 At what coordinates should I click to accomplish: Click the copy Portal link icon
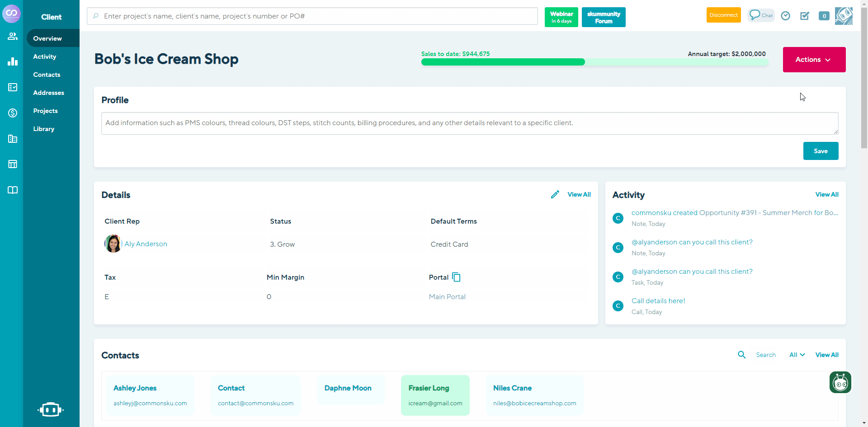pos(456,277)
